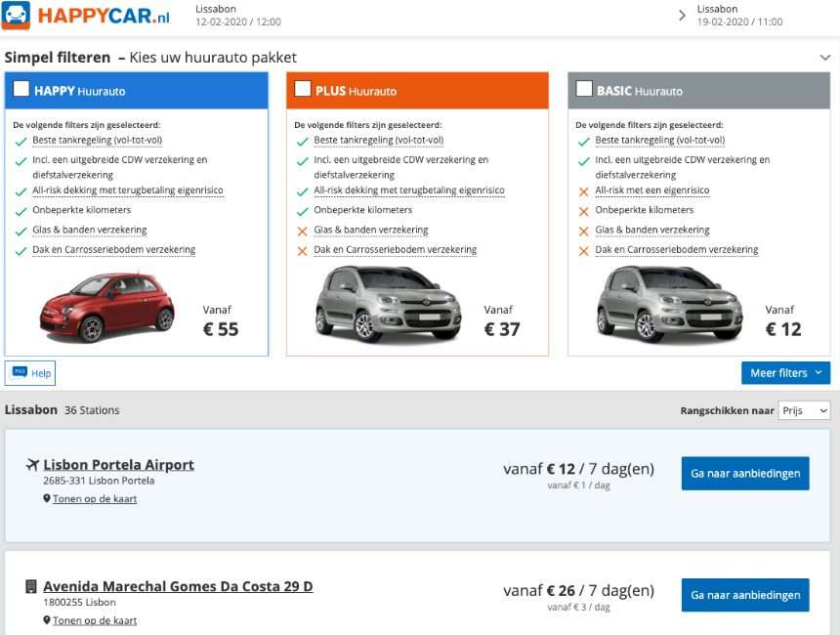Edit the pickup Lissabon 12-02-2020 field
This screenshot has height=635, width=840.
tap(238, 16)
